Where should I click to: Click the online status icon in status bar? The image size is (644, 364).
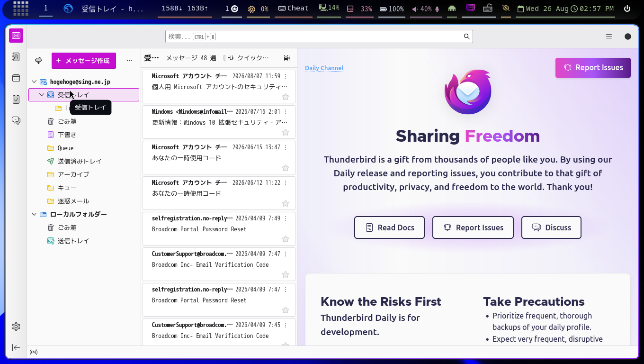click(x=34, y=352)
